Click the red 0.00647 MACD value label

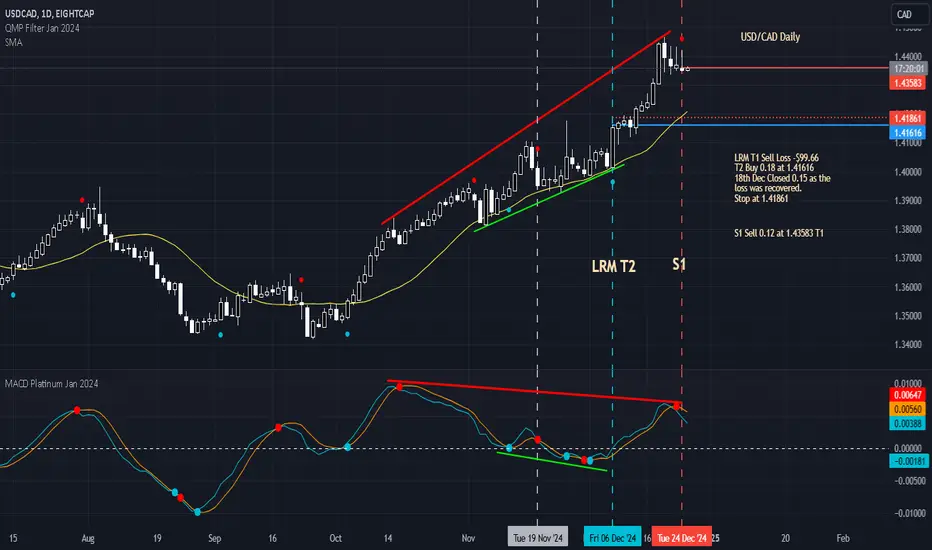908,394
